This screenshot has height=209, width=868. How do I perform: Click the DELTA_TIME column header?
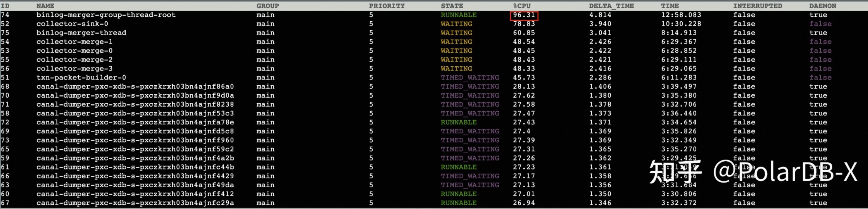[611, 6]
